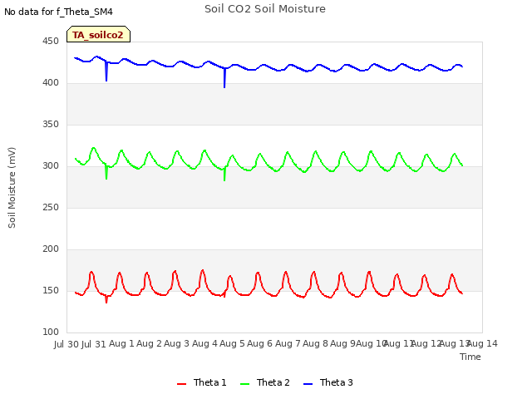Viewport: 532px width, 399px height.
Task: Toggle Theta 3 series in legend
Action: pyautogui.click(x=328, y=382)
